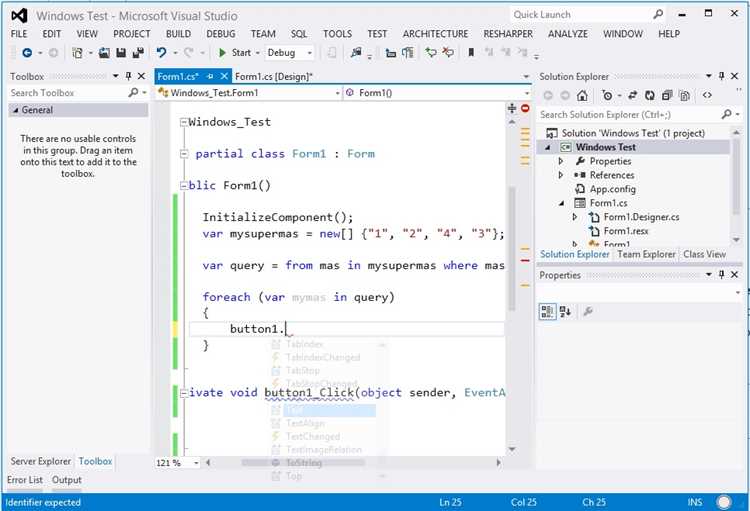This screenshot has height=511, width=750.
Task: Collapse the Form1.cs node in Solution Explorer
Action: point(562,203)
